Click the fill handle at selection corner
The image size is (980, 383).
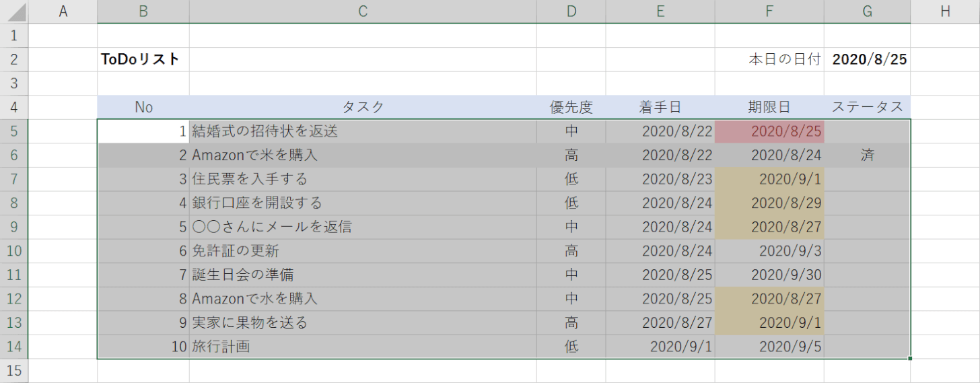point(911,359)
